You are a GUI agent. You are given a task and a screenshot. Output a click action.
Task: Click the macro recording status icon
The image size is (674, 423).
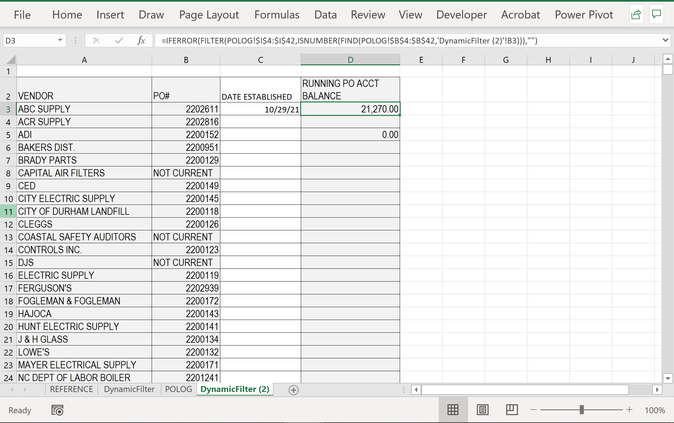tap(57, 410)
